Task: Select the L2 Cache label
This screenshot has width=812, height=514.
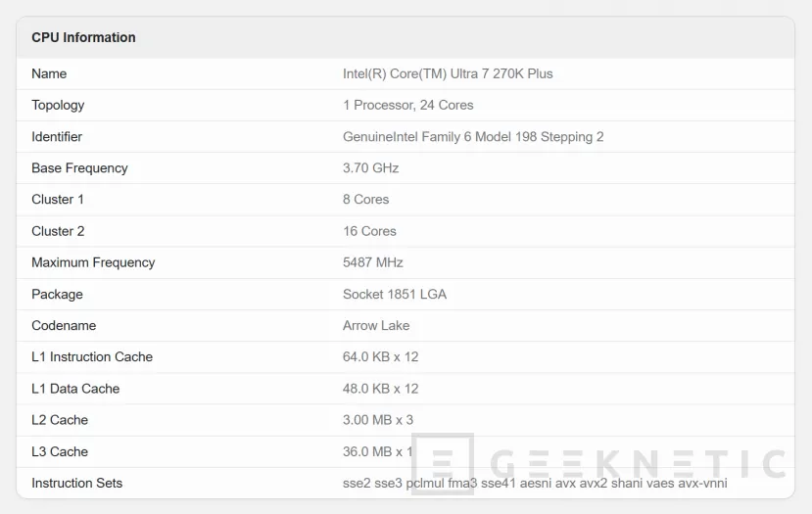Action: coord(60,420)
